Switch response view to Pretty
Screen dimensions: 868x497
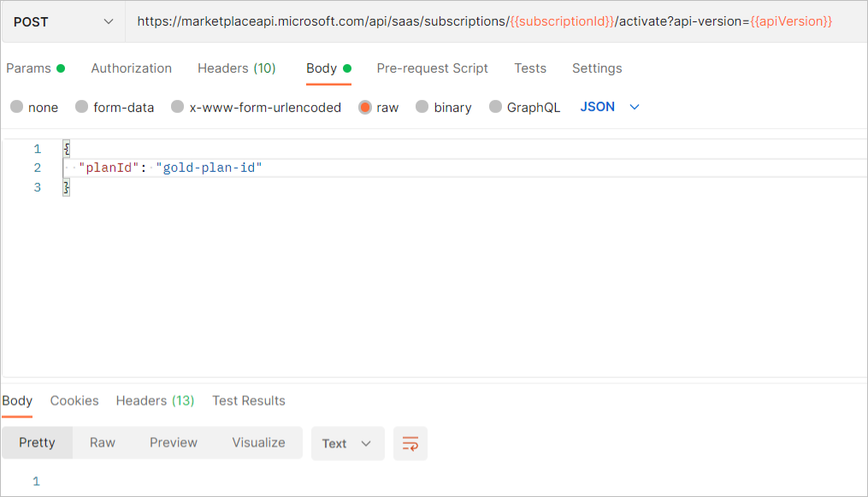point(37,443)
